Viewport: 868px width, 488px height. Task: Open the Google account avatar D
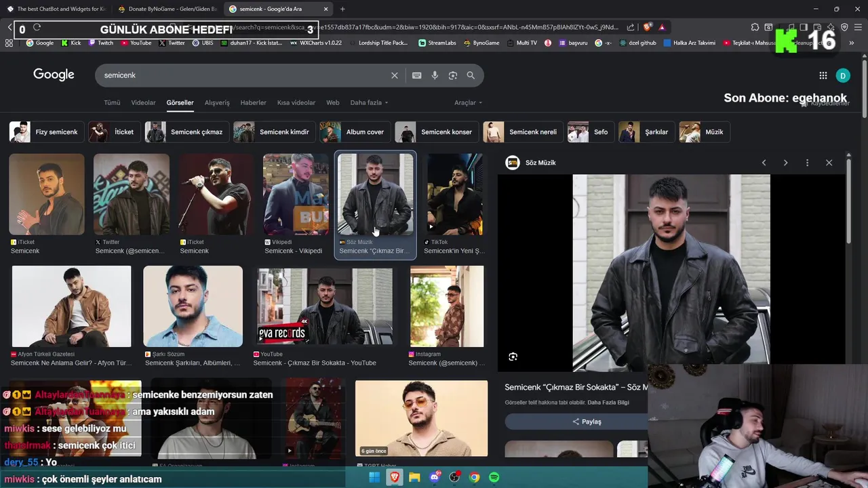click(x=843, y=75)
